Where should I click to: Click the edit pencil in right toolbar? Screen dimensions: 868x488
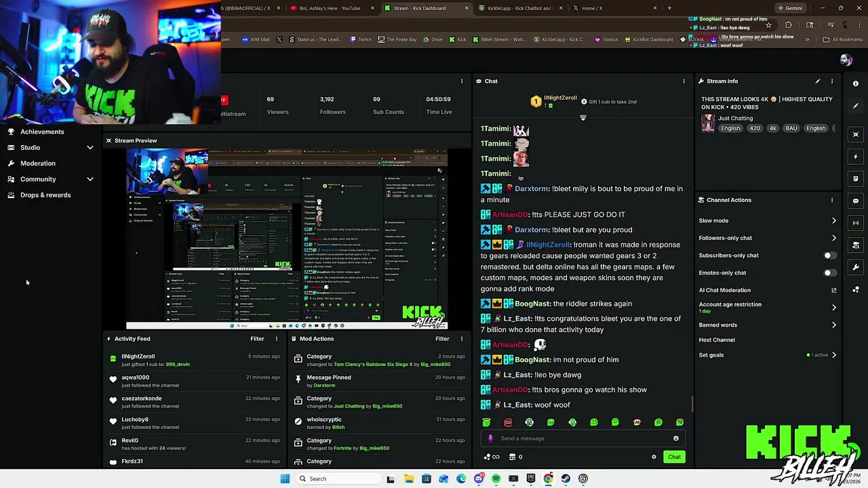pyautogui.click(x=856, y=106)
